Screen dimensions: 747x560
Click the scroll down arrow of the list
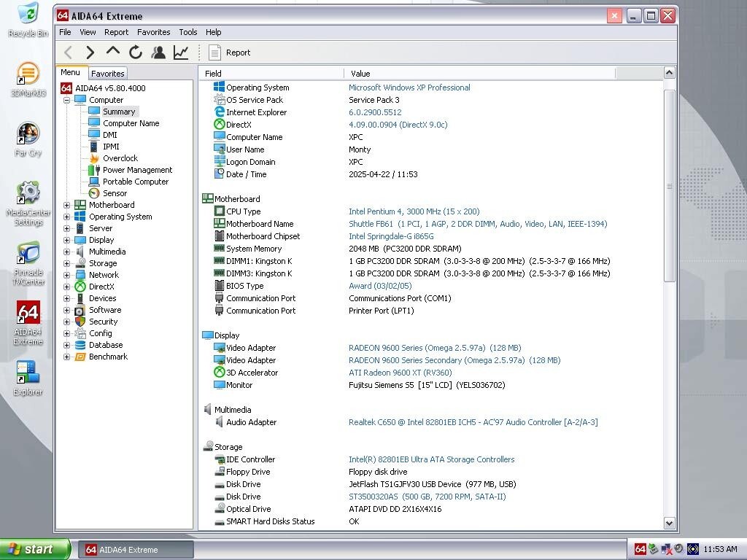[x=670, y=524]
